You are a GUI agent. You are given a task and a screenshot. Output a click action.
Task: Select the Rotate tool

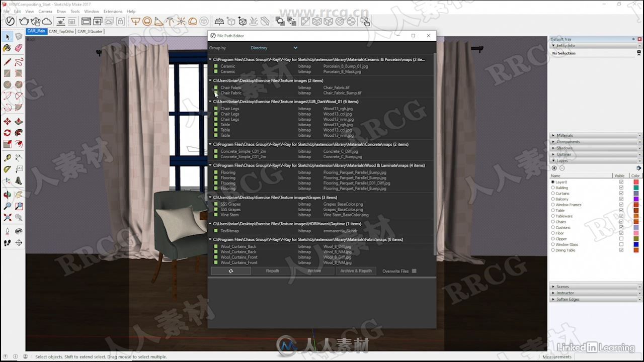[7, 133]
